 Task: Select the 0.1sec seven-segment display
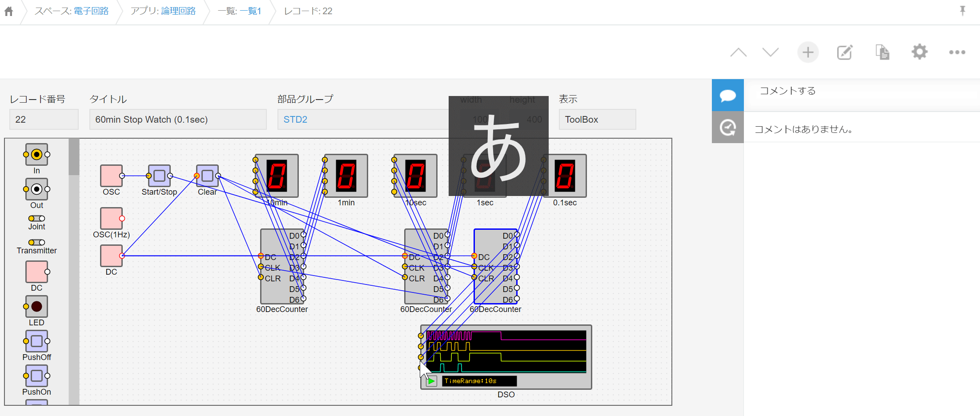pos(565,176)
